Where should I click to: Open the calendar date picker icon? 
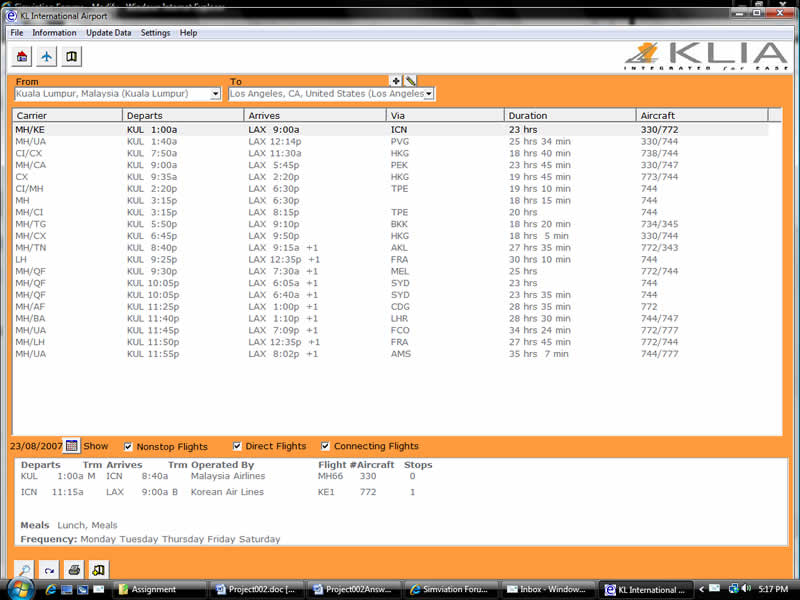(72, 446)
